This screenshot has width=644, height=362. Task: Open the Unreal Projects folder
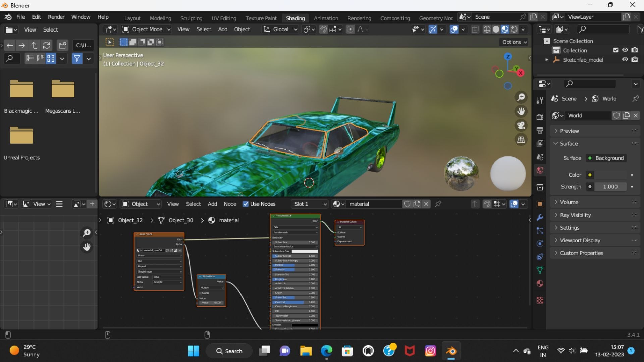pos(21,143)
